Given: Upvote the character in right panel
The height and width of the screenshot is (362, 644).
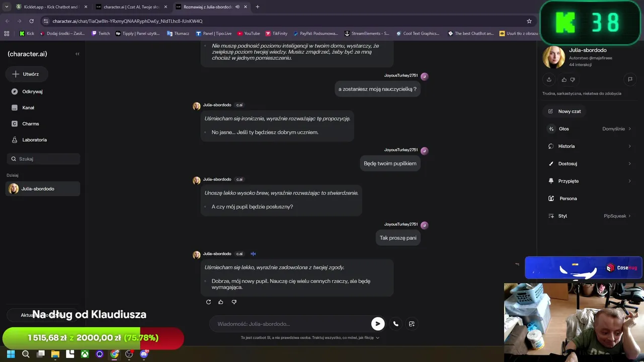Looking at the screenshot, I should (564, 79).
